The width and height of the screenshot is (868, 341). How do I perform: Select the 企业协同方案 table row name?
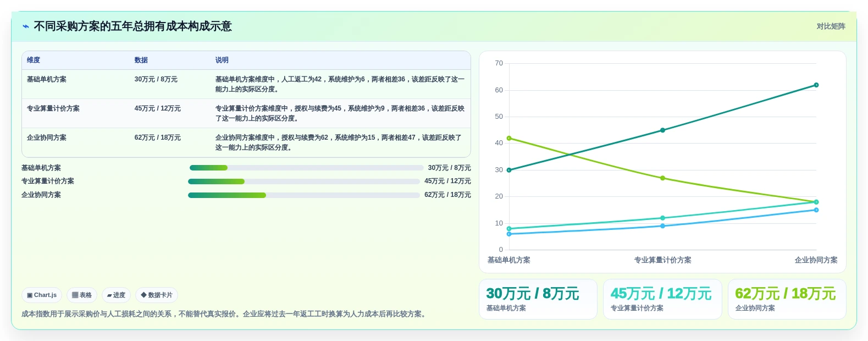(47, 137)
